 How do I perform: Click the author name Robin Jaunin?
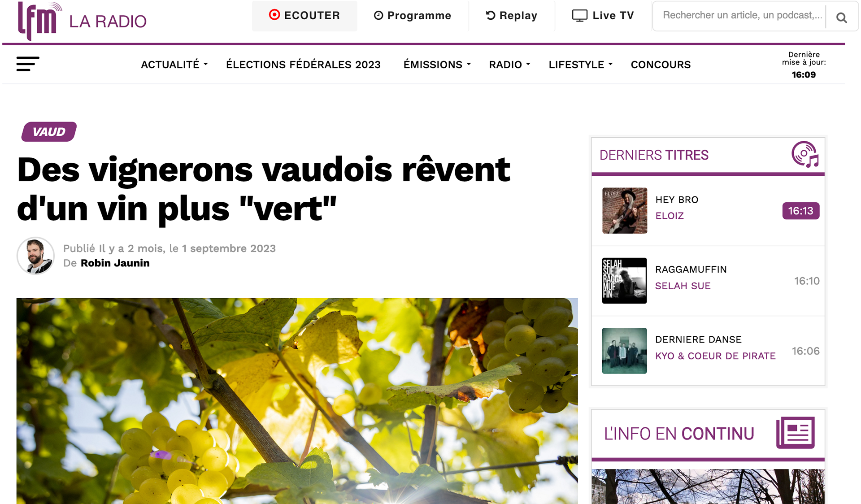115,263
